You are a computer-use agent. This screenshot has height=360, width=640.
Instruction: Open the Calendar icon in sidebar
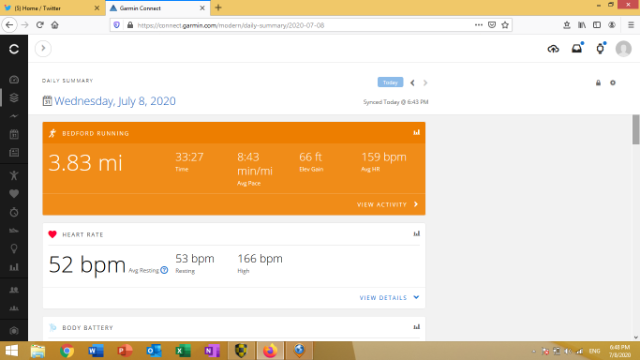tap(14, 134)
